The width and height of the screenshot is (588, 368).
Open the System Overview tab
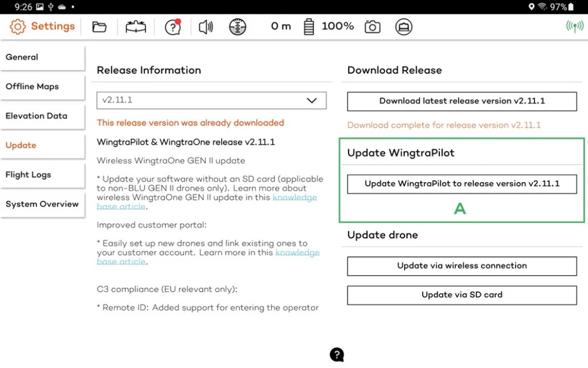pos(43,205)
